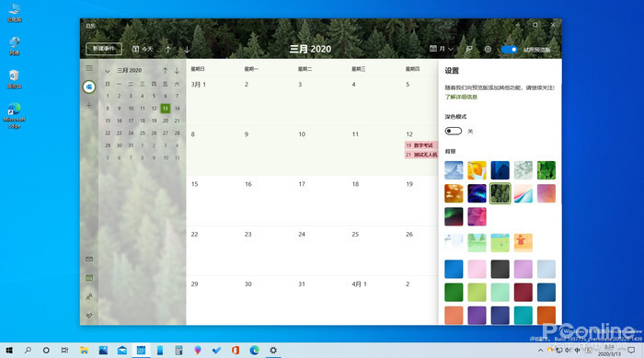Choose the aurora night sky background thumbnail
The height and width of the screenshot is (358, 644).
(454, 216)
